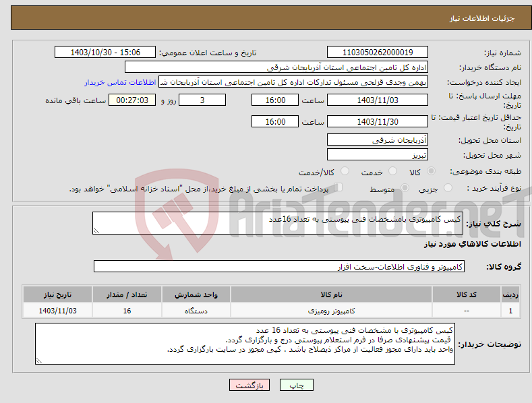Open اطلاعات تماس خریدار link
Screen dimensions: 532x403
[120, 82]
